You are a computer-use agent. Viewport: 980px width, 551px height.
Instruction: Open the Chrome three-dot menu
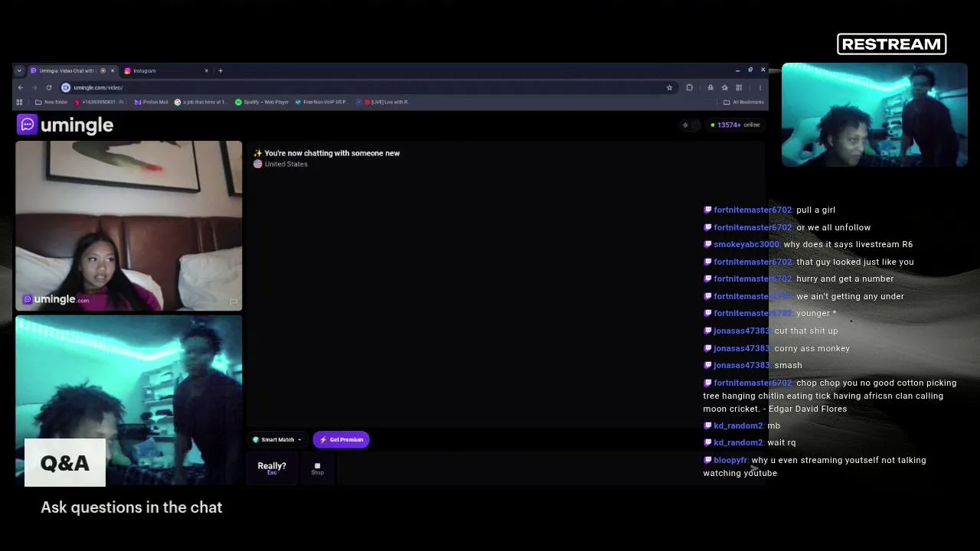coord(759,87)
